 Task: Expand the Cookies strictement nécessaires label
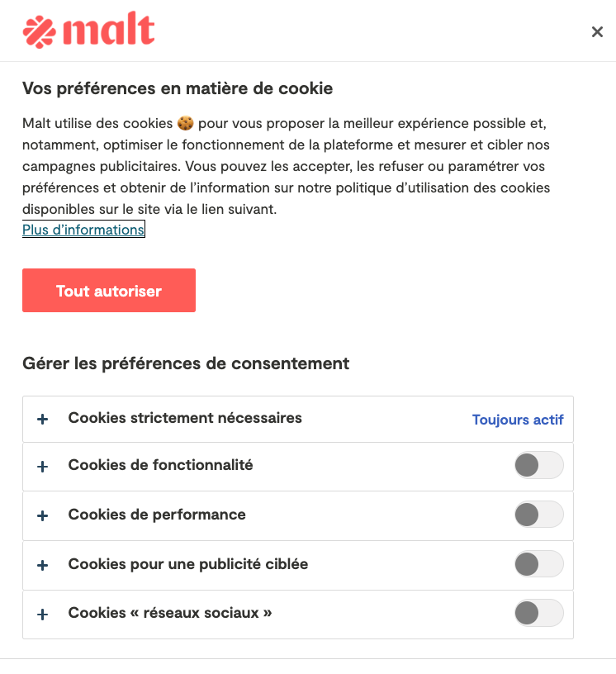185,418
